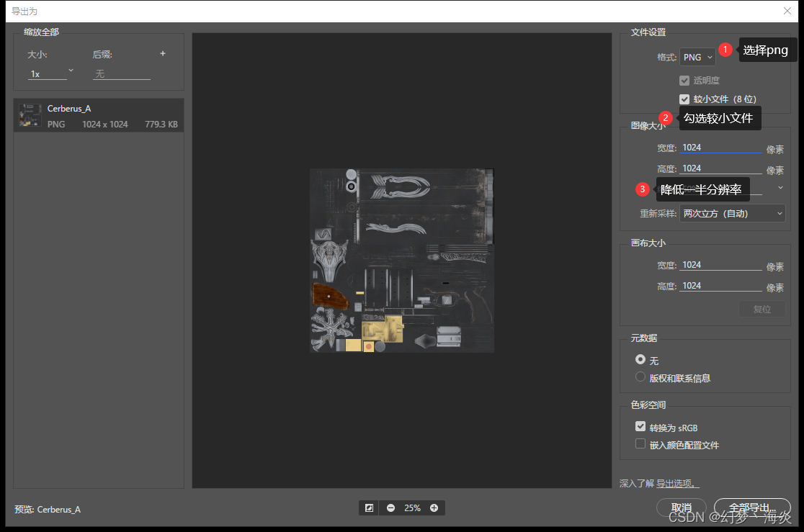Image resolution: width=804 pixels, height=532 pixels.
Task: Close the export dialog with X
Action: click(787, 11)
